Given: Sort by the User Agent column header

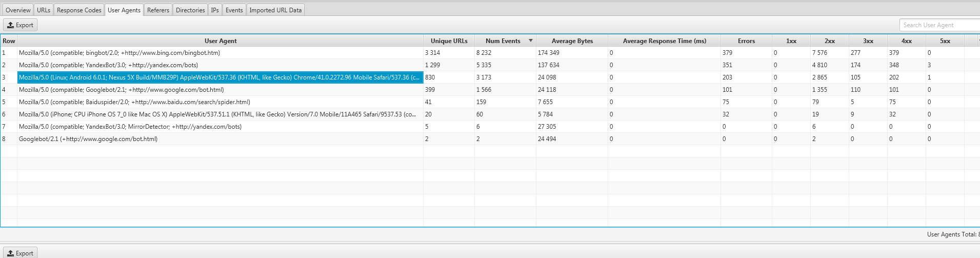Looking at the screenshot, I should coord(221,41).
